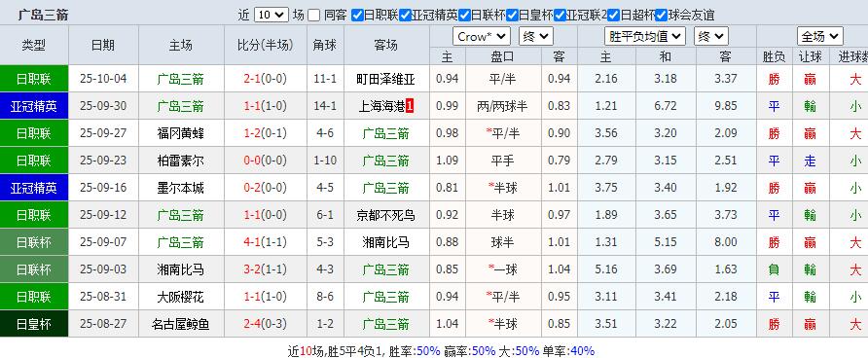The width and height of the screenshot is (868, 358).
Task: Open 湘南比马 away team on 25-09-07
Action: 386,242
